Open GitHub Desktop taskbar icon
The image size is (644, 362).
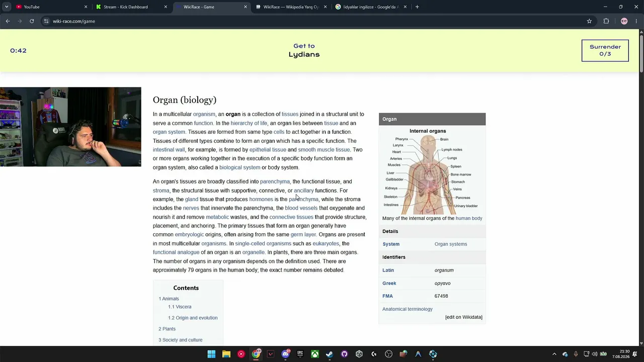[344, 354]
